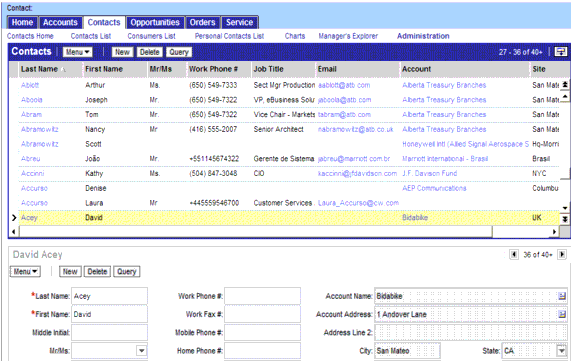Image resolution: width=576 pixels, height=363 pixels.
Task: Step down one record in list scrollbar
Action: coord(565,208)
